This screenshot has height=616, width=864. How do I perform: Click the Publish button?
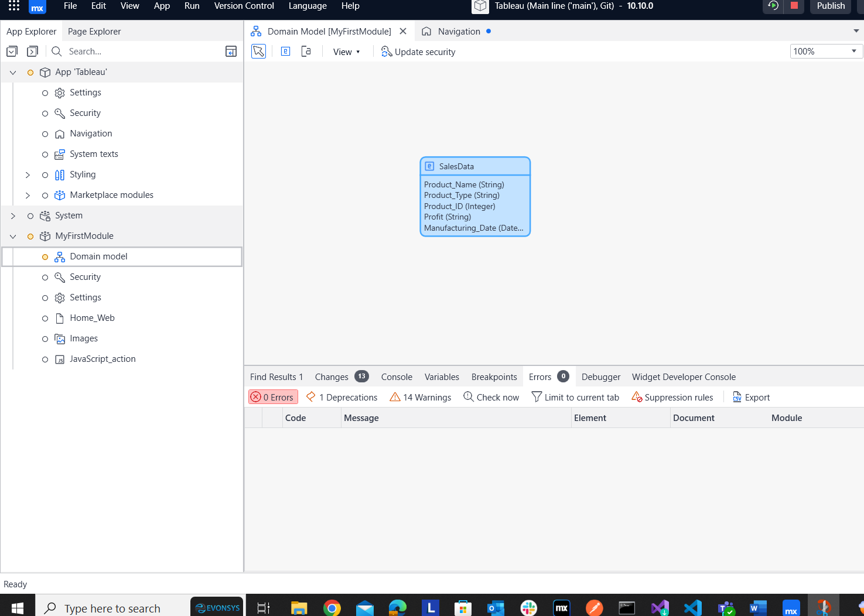pos(830,6)
